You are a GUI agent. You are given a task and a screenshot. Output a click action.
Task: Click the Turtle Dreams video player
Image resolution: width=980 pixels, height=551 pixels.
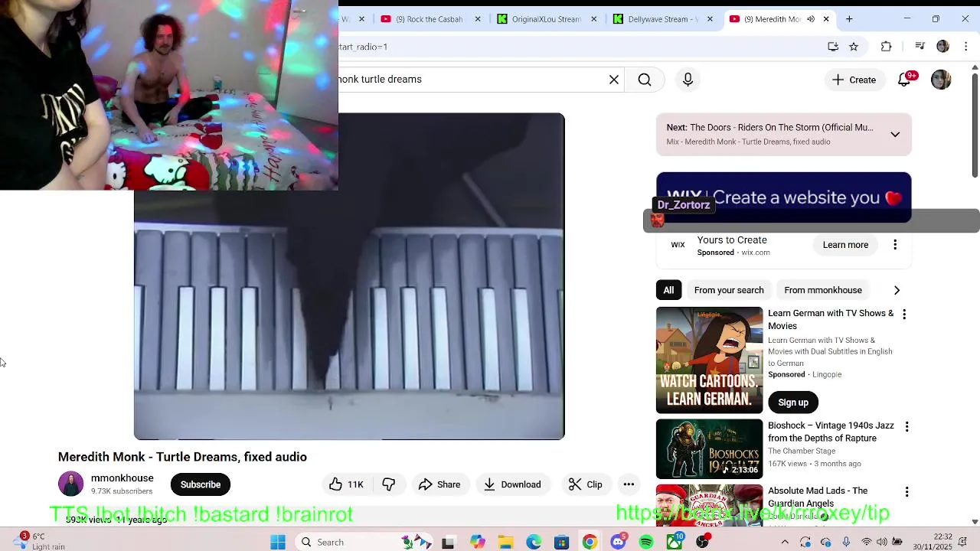click(349, 276)
